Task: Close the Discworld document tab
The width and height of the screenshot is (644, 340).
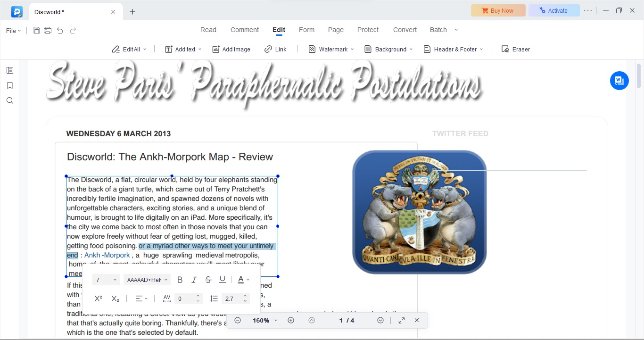Action: pyautogui.click(x=113, y=12)
